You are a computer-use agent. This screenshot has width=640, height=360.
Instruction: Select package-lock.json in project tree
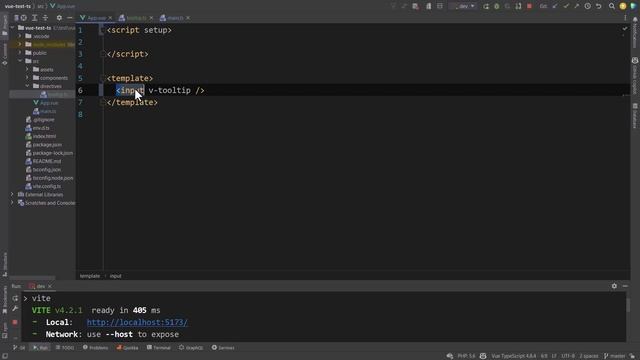[49, 153]
